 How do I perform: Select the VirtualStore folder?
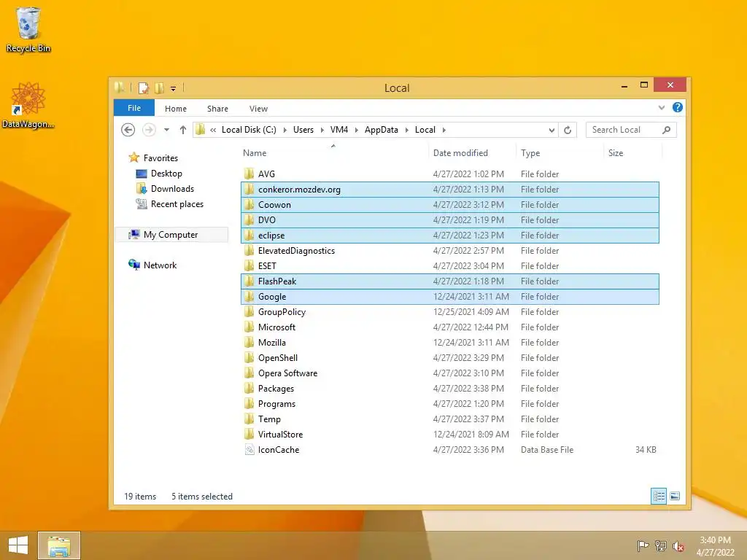coord(449,435)
